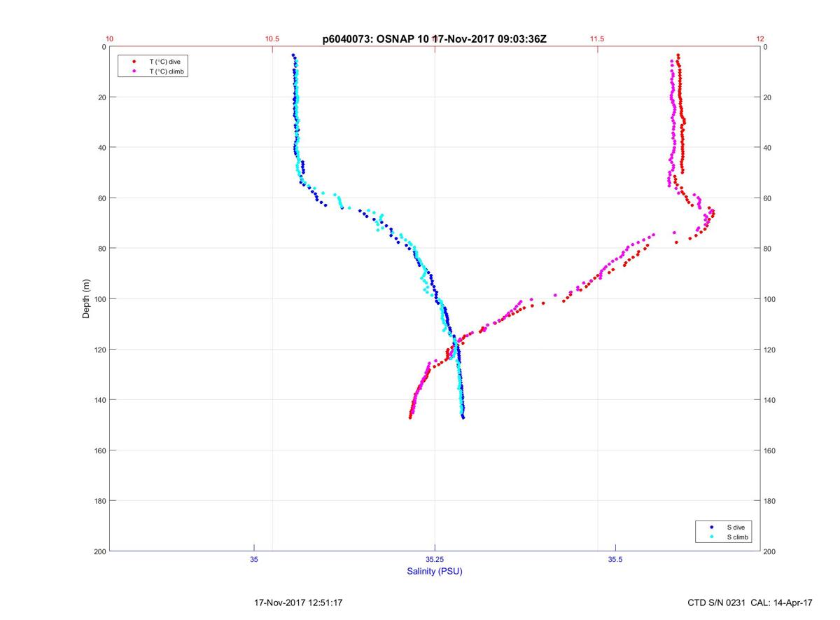This screenshot has width=840, height=620.
Task: Click the magenta climb marker in temperature legend
Action: (x=134, y=71)
